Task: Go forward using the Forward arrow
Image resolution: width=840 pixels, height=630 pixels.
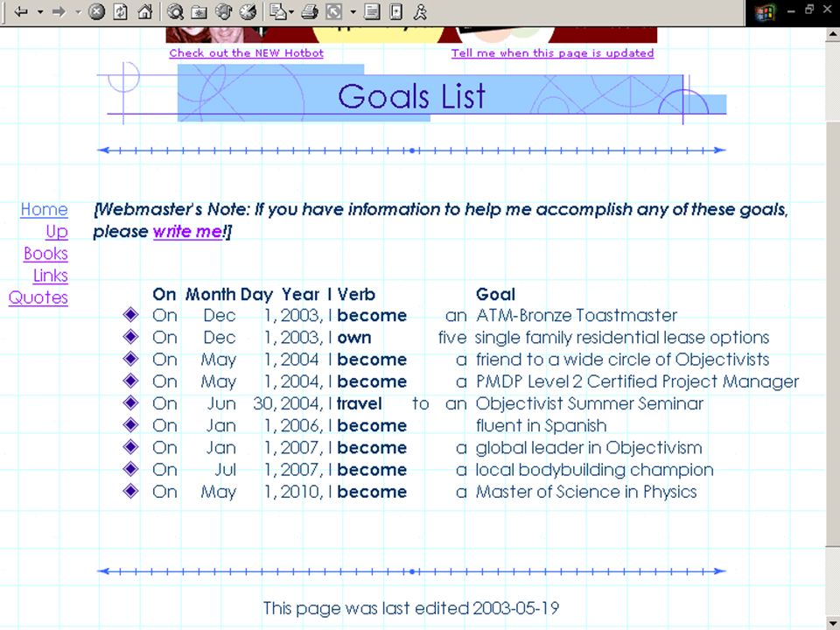Action: point(59,11)
